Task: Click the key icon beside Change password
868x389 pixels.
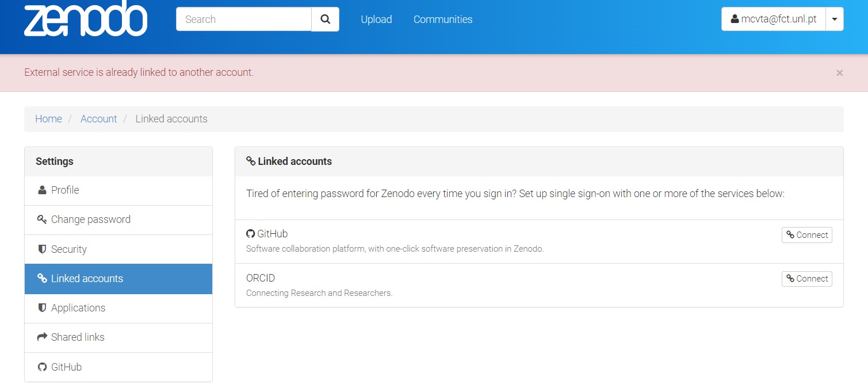Action: tap(41, 219)
